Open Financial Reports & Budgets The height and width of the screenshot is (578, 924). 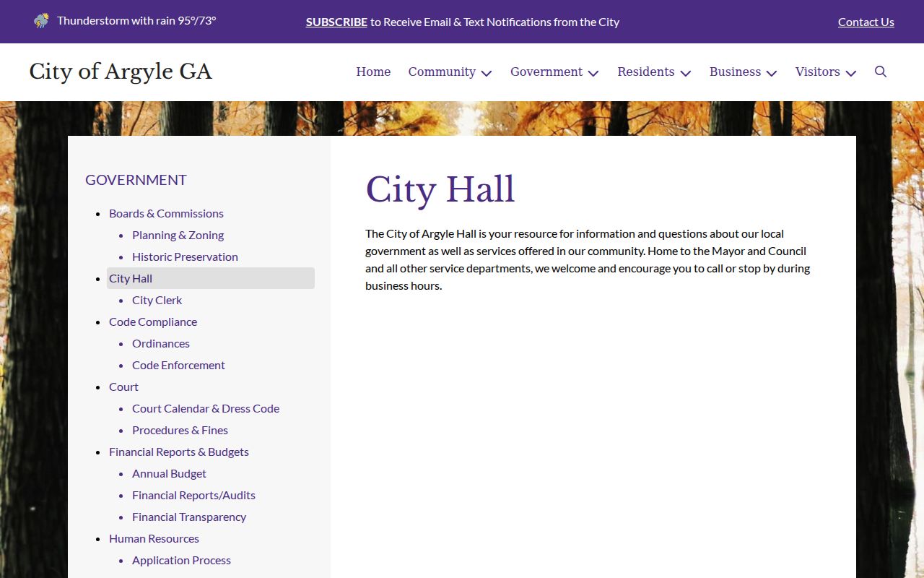[x=179, y=452]
